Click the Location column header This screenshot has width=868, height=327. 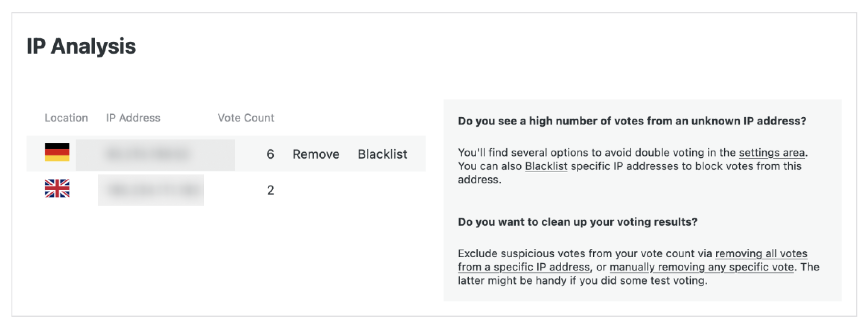pyautogui.click(x=66, y=118)
